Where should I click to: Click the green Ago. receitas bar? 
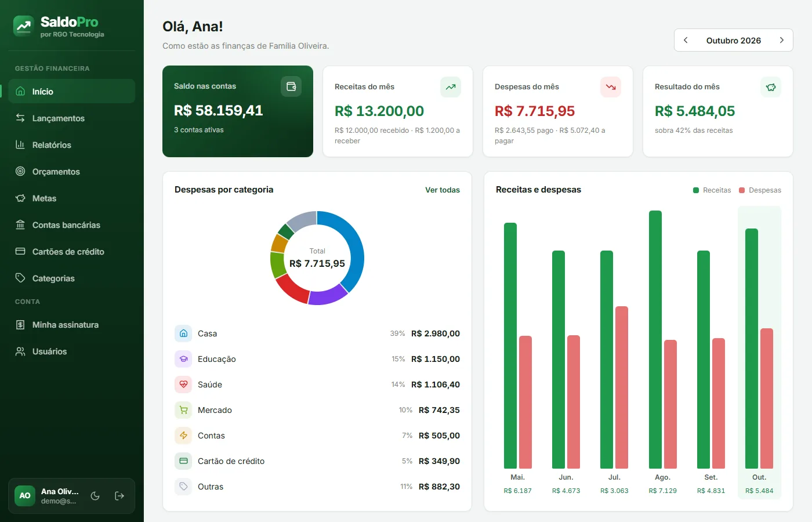[x=655, y=339]
